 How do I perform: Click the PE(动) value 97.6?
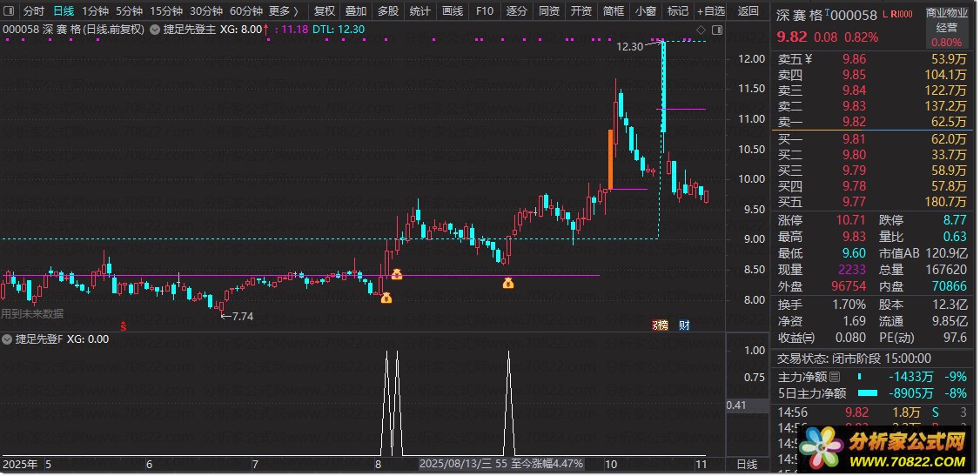[x=954, y=338]
